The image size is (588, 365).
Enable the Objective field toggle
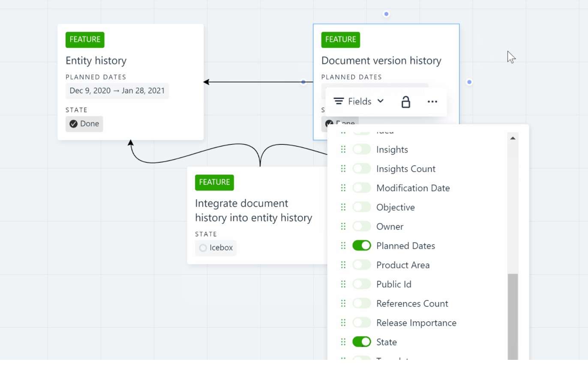click(361, 207)
